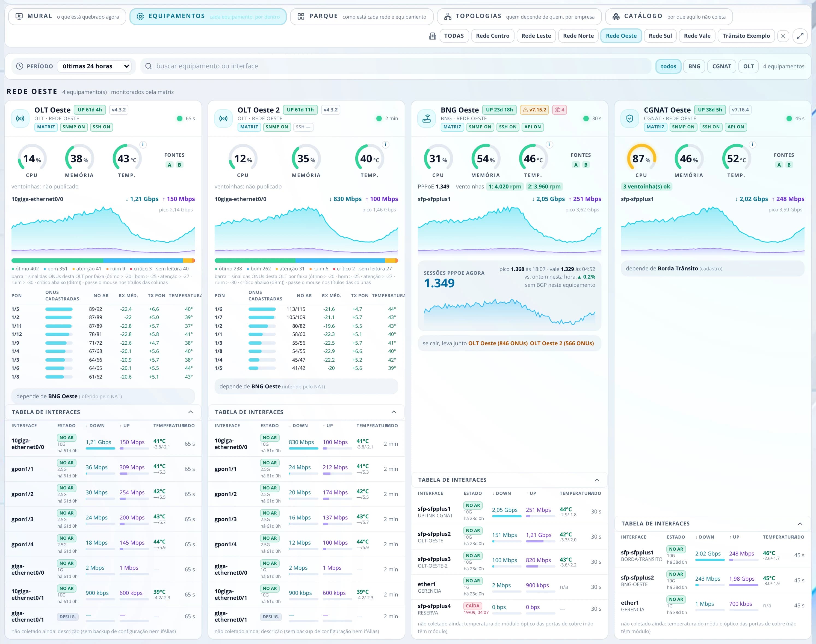Click the MURAL monitor icon
816x644 pixels.
(19, 16)
